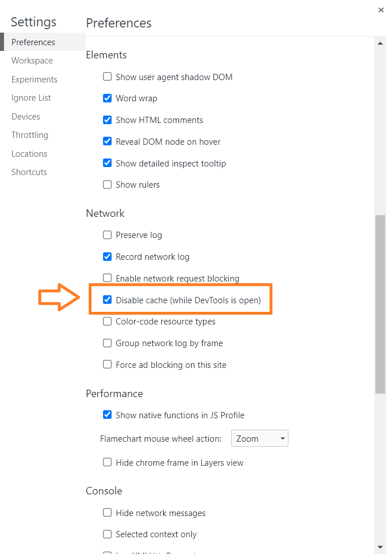
Task: Open the Workspace settings tab
Action: pos(32,61)
